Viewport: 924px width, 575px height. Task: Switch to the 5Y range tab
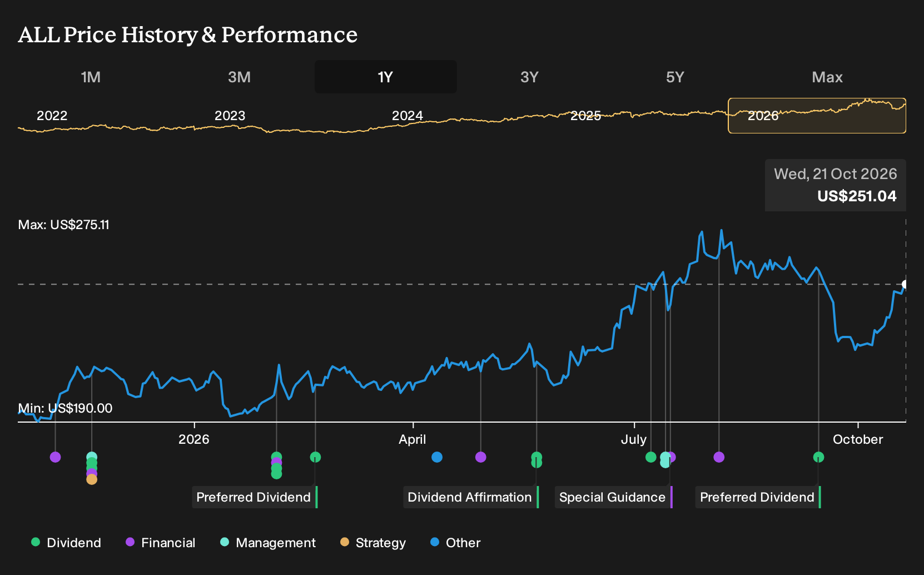(x=675, y=77)
